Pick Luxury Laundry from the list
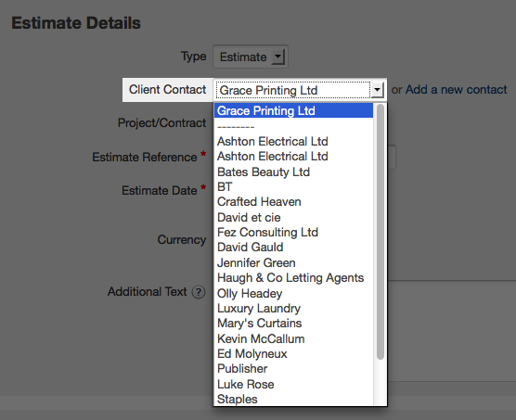The width and height of the screenshot is (516, 420). [293, 308]
